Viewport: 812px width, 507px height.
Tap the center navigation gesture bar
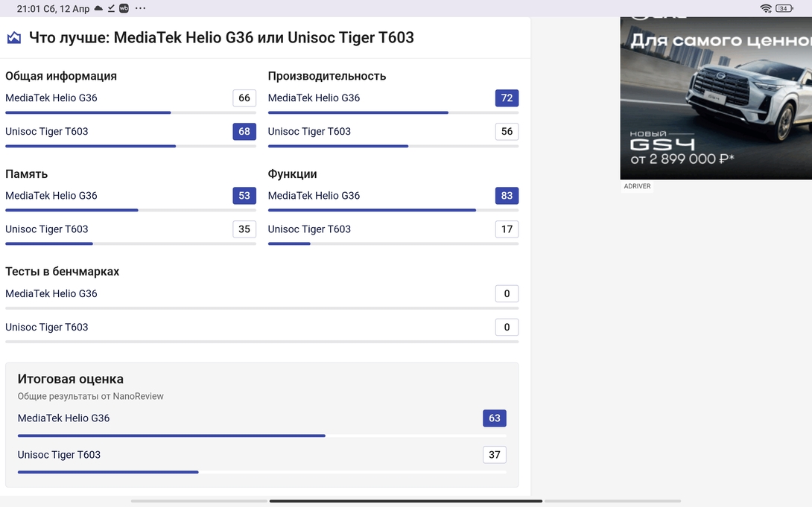click(405, 501)
